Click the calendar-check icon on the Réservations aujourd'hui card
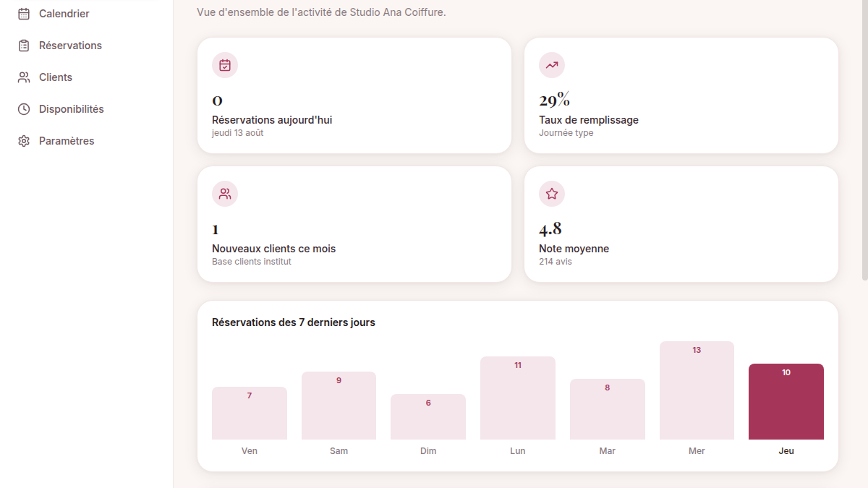This screenshot has height=488, width=868. [225, 65]
